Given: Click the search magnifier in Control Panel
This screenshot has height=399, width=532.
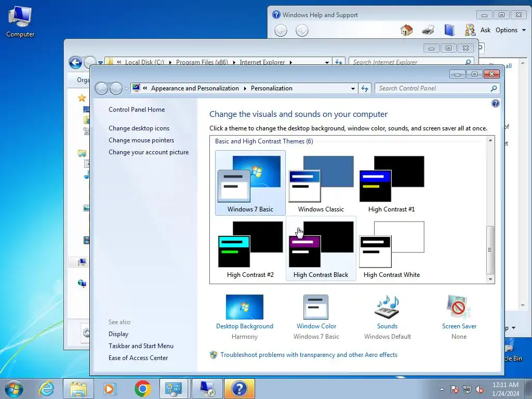Looking at the screenshot, I should pos(494,88).
